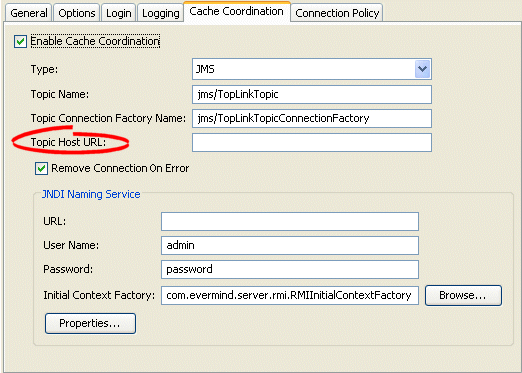Focus the empty Topic Host URL field
Image resolution: width=522 pixels, height=373 pixels.
(312, 142)
